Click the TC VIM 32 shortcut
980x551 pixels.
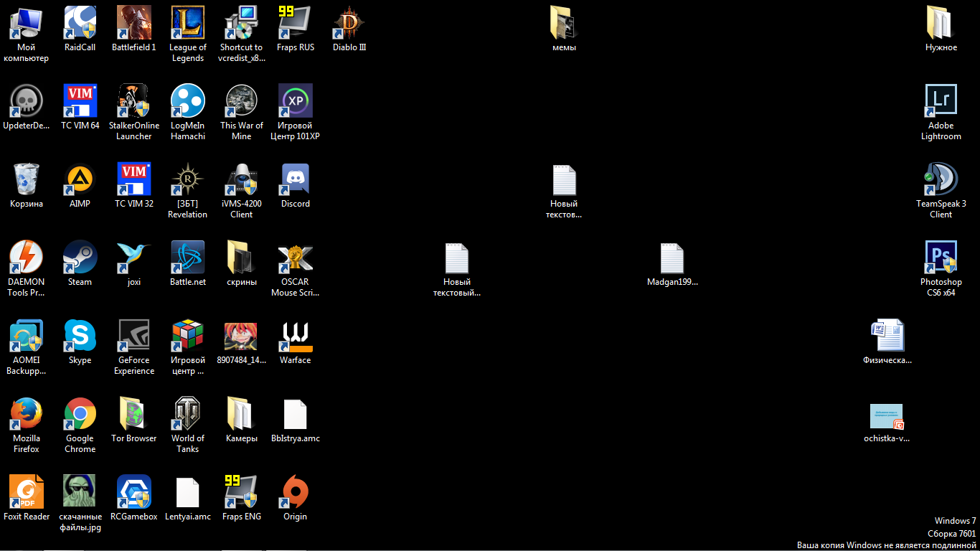pyautogui.click(x=134, y=179)
